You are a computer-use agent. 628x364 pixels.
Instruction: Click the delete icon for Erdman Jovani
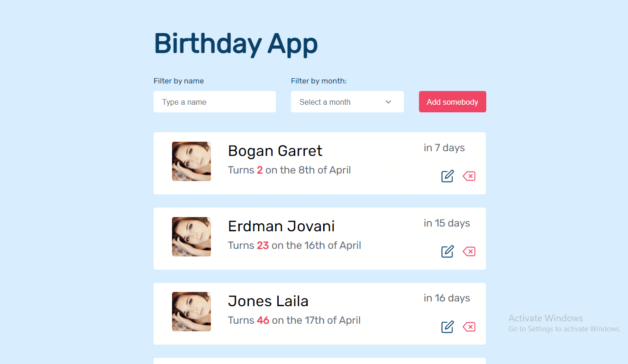469,252
